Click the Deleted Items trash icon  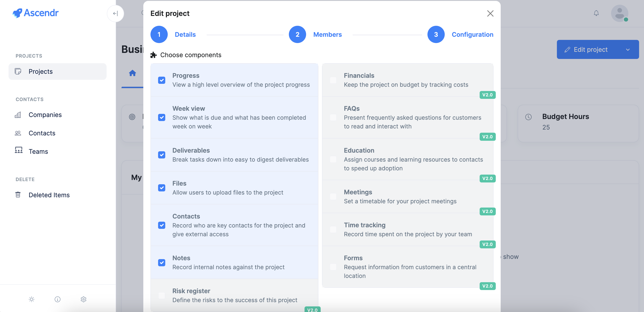(18, 195)
